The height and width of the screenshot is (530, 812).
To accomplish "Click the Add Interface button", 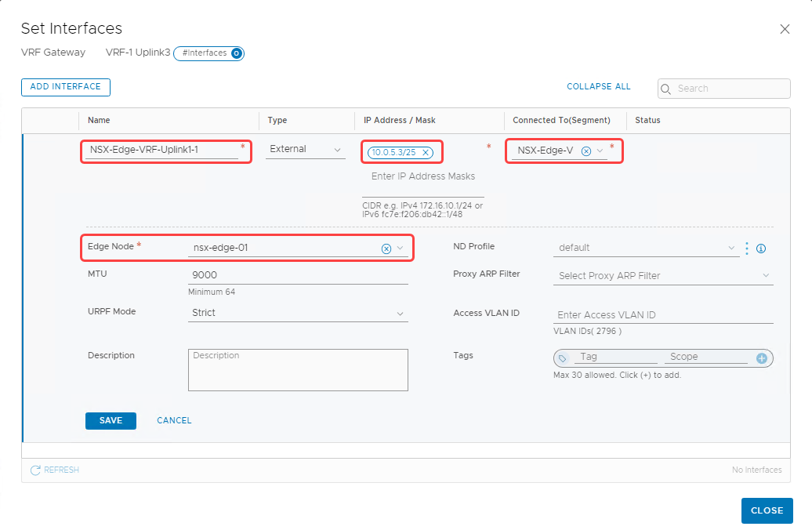I will point(66,87).
